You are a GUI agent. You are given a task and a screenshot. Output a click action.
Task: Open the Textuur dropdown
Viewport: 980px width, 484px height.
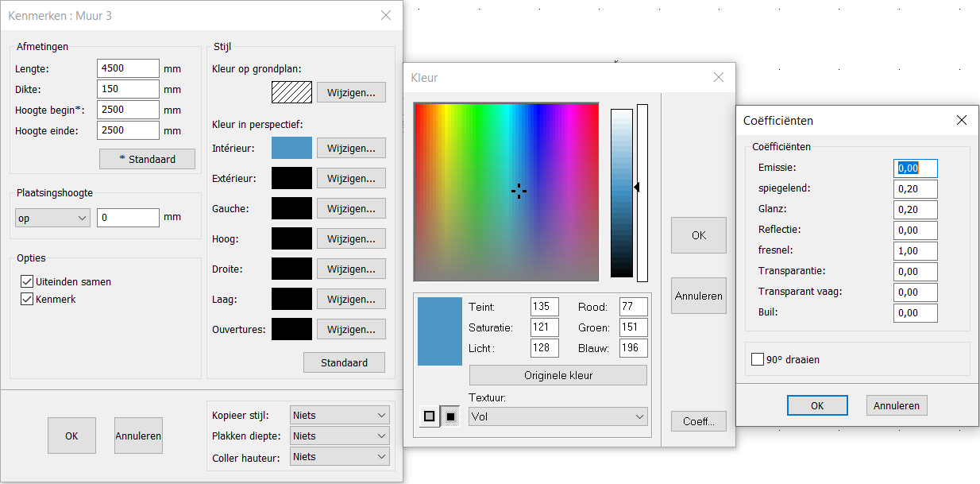[x=558, y=416]
